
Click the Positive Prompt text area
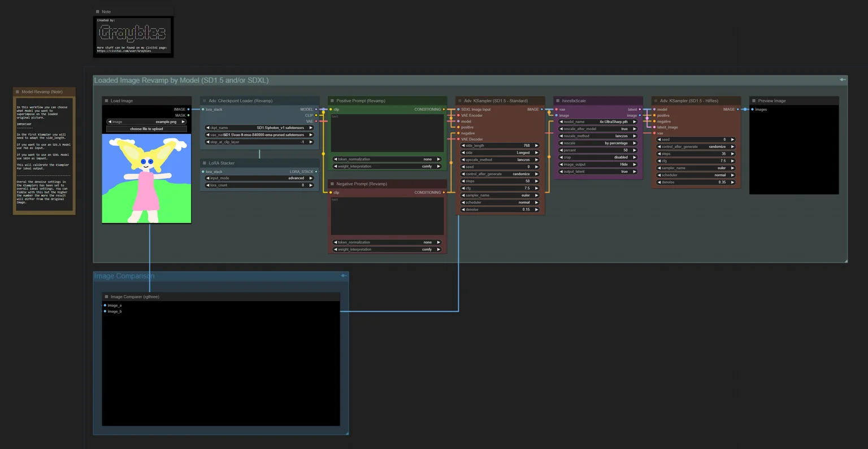point(387,133)
